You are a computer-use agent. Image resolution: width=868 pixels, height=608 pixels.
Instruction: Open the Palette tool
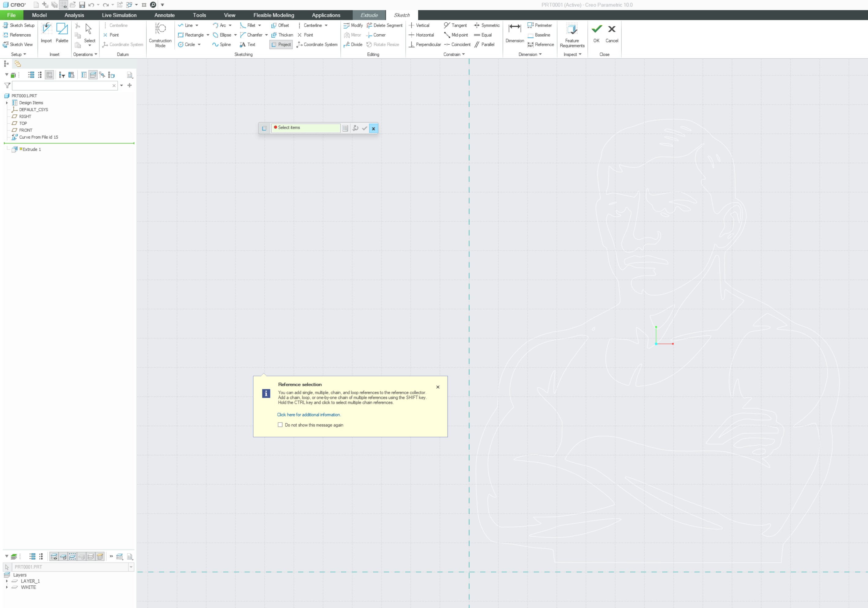(x=61, y=29)
